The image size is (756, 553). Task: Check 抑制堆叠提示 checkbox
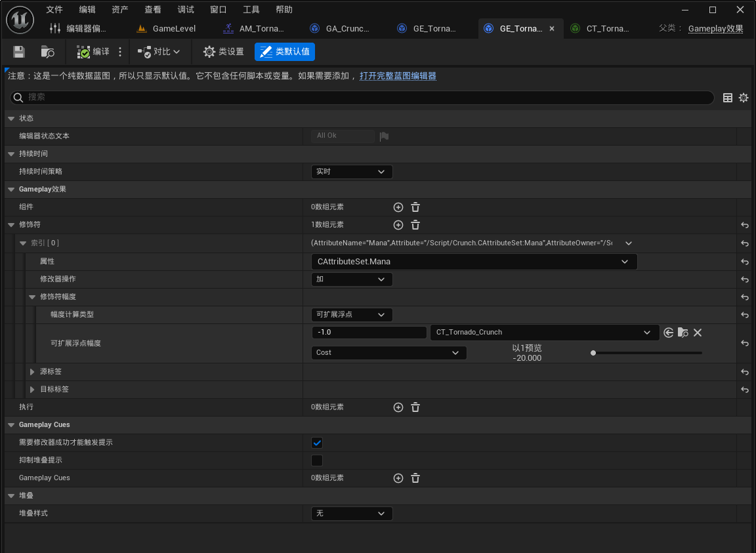tap(317, 461)
